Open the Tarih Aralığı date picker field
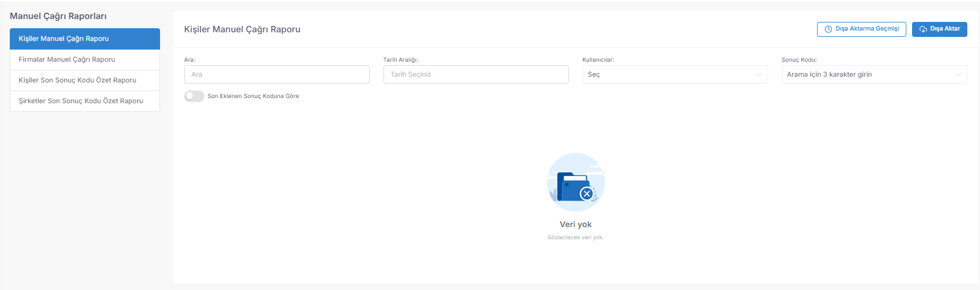980x290 pixels. [x=476, y=74]
